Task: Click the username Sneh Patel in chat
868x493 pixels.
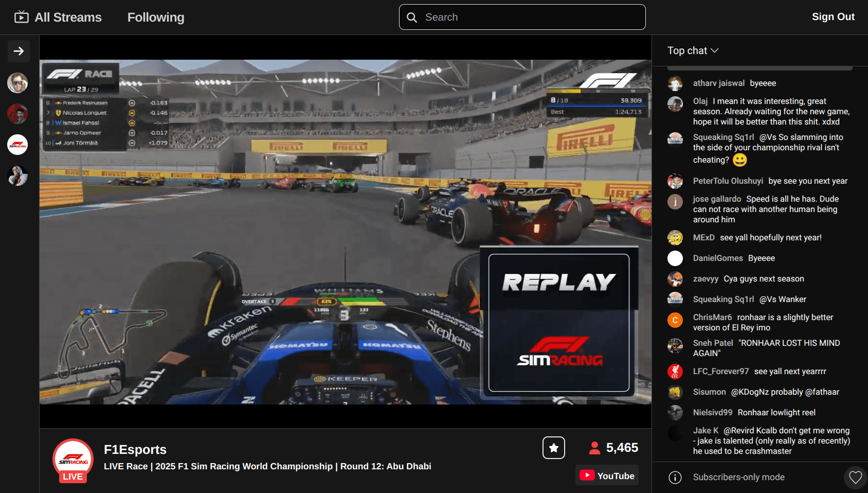Action: pos(713,343)
